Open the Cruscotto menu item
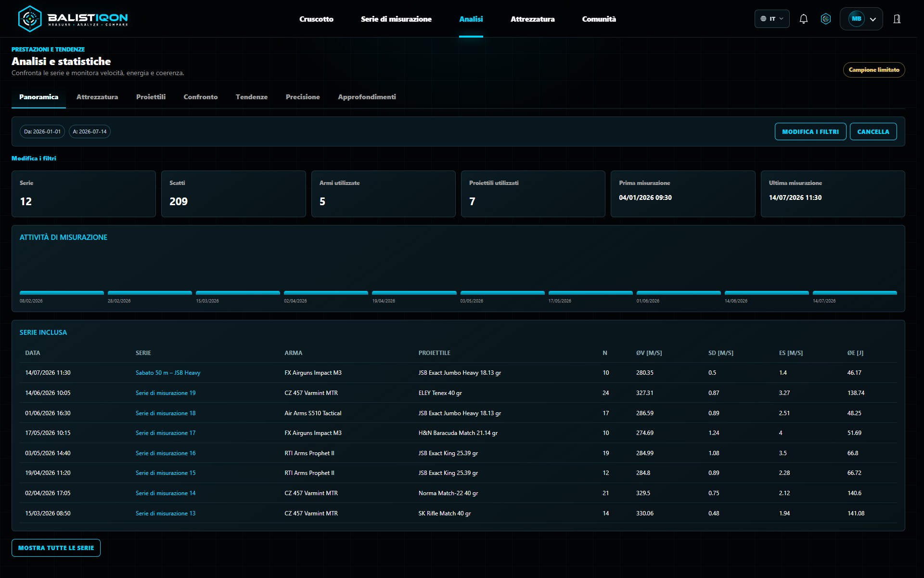This screenshot has width=924, height=578. [316, 19]
